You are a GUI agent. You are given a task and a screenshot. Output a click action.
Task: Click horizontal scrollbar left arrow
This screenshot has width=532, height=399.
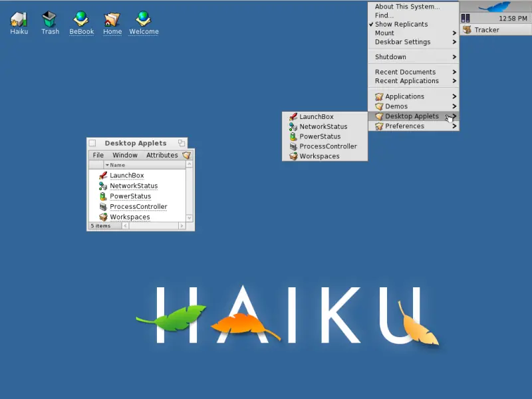[126, 225]
